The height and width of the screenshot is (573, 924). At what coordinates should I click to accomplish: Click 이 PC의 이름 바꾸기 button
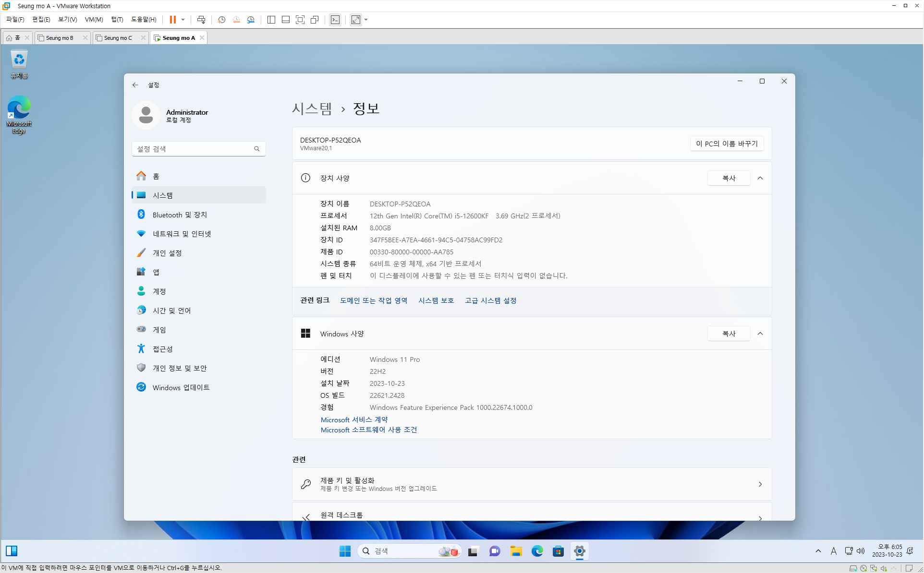(x=727, y=143)
